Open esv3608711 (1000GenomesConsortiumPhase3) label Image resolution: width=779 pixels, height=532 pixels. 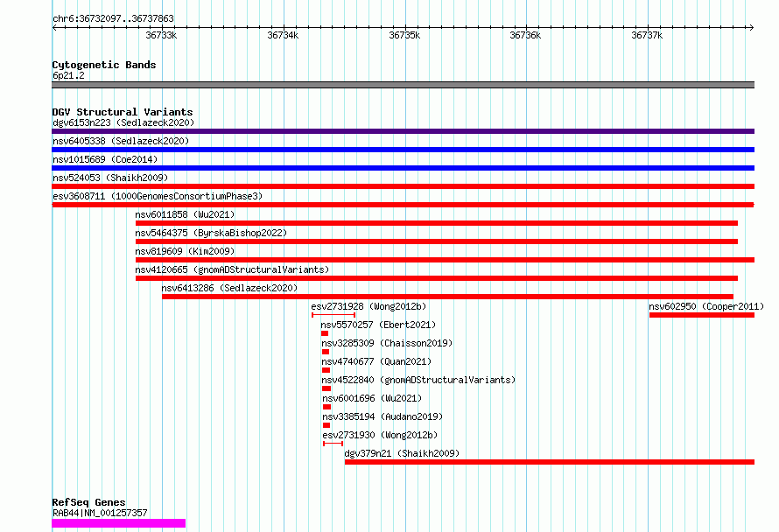[x=158, y=196]
